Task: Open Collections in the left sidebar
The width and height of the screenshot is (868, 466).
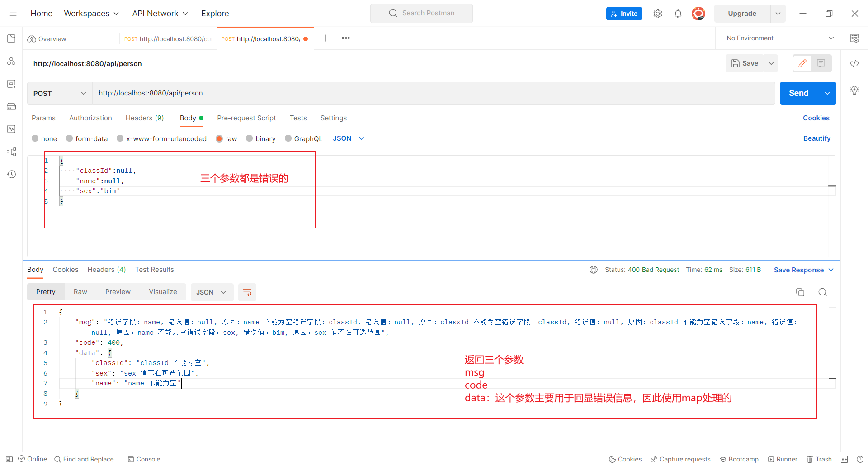Action: pos(11,38)
